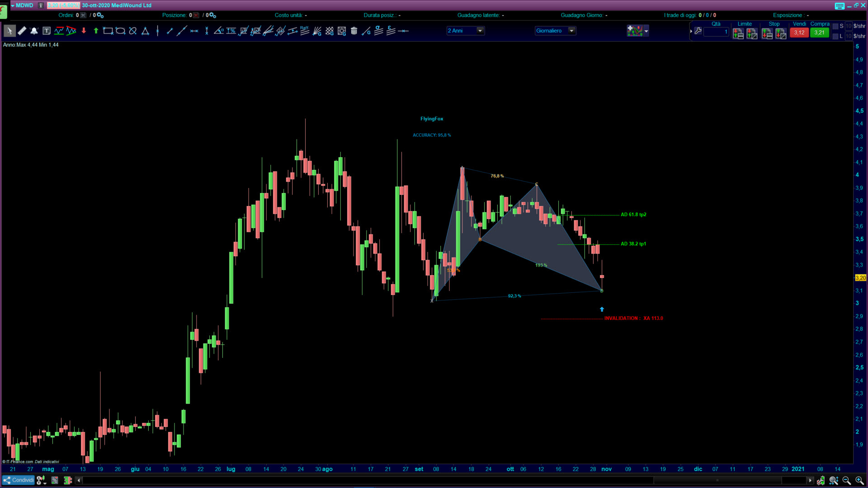Click the trash can delete tool
This screenshot has width=868, height=488.
(x=354, y=31)
